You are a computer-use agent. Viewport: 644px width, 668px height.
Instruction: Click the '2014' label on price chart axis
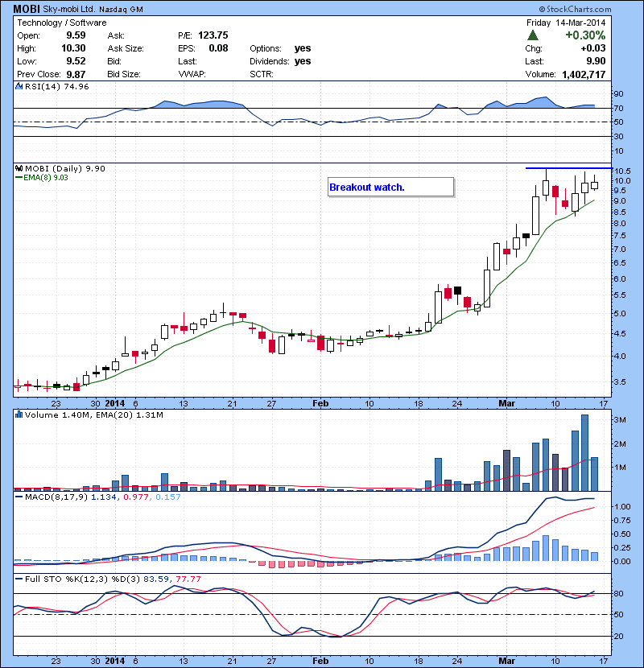pyautogui.click(x=114, y=403)
